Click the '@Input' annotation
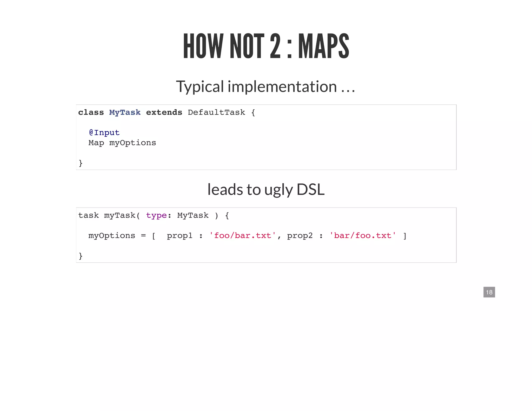 tap(104, 133)
